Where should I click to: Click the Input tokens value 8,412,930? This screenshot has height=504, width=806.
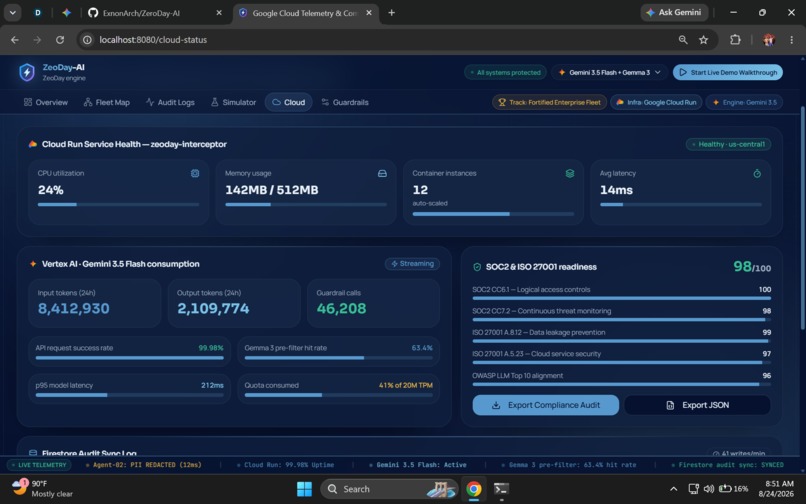[74, 309]
